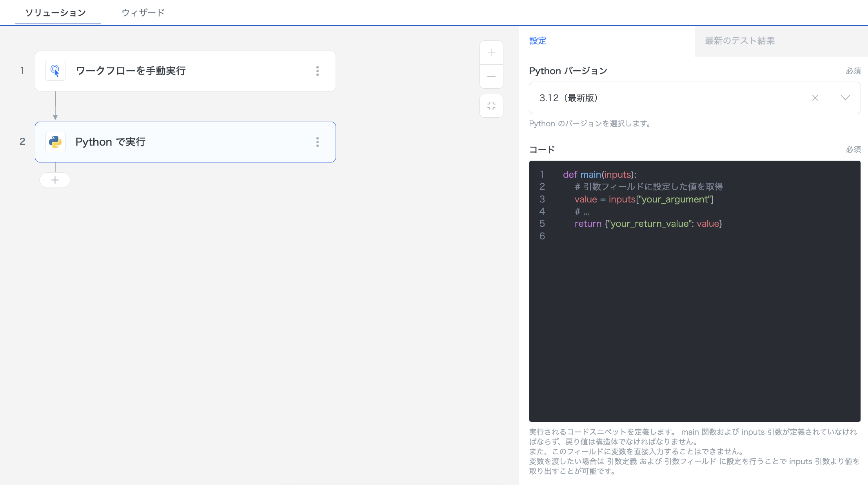
Task: Zoom out on the canvas with the minus button
Action: (x=491, y=77)
